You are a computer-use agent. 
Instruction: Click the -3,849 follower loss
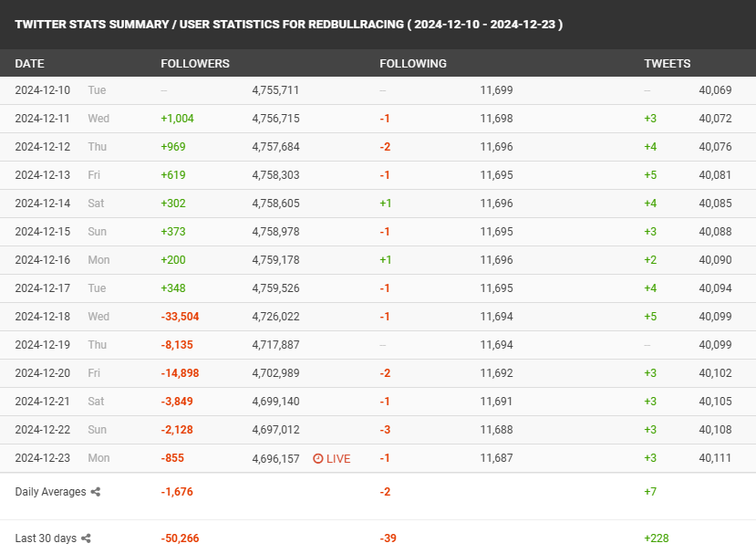coord(177,402)
